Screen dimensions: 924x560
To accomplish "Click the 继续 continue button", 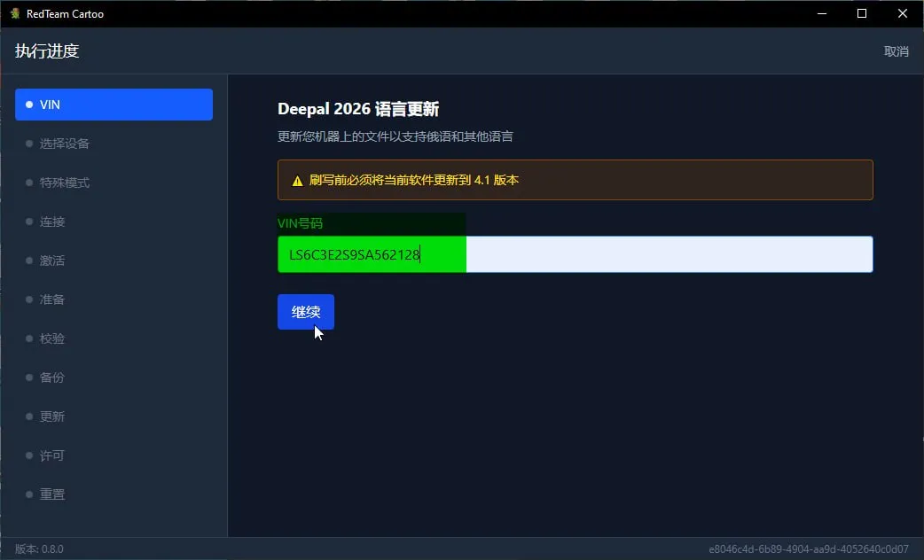I will 306,312.
